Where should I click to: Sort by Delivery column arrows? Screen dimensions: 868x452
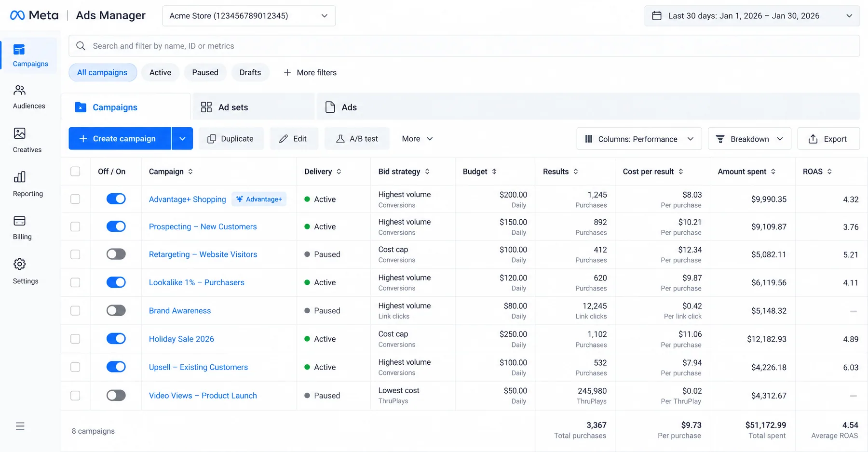339,172
